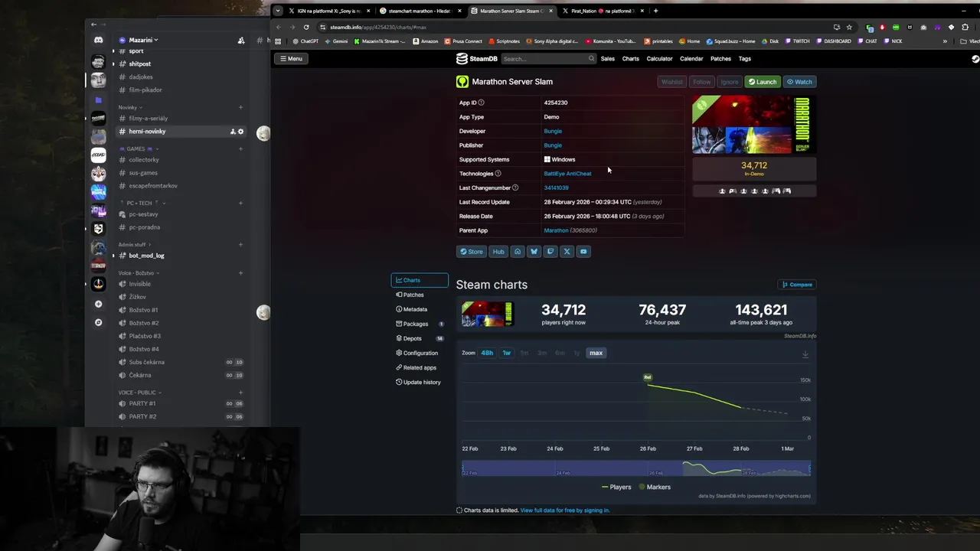Click the YouTube icon button
980x551 pixels.
[583, 251]
